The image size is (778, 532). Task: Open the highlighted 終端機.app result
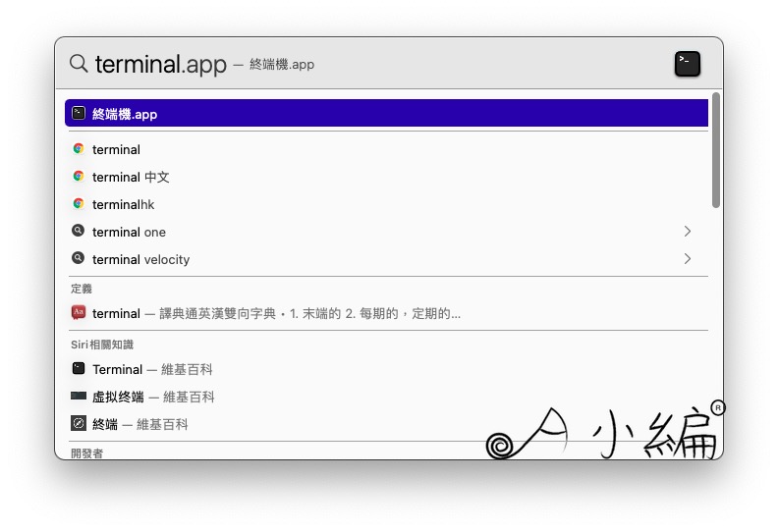point(386,114)
